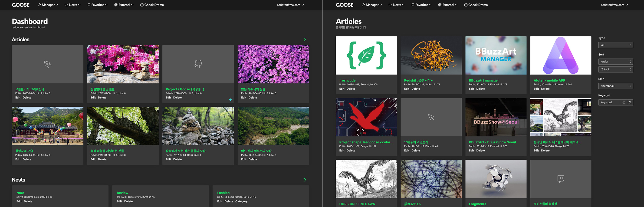Open the Skin dropdown showing thumbnail
This screenshot has height=207, width=644.
coord(615,86)
